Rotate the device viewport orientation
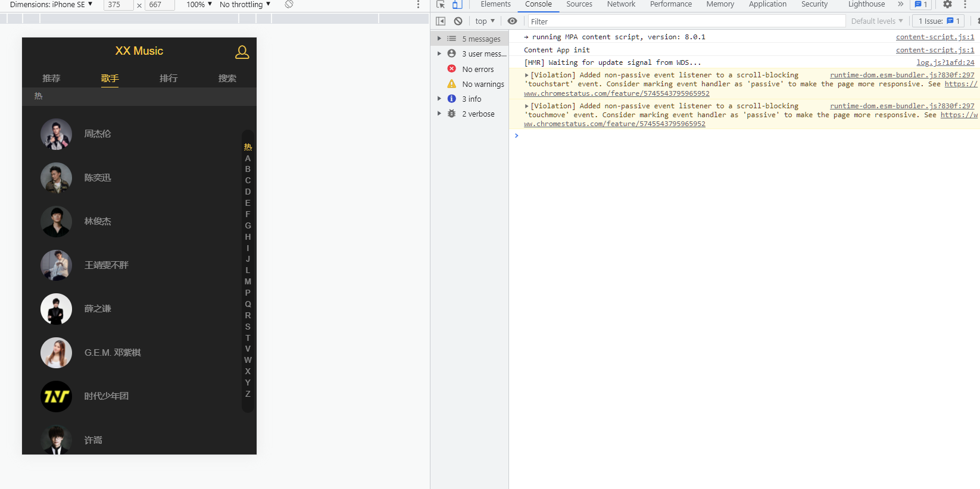This screenshot has width=980, height=489. (289, 4)
